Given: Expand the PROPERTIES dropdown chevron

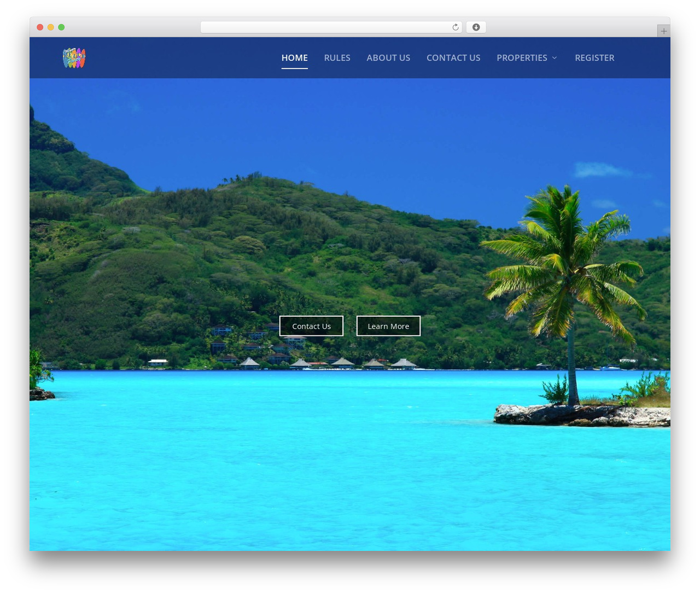Looking at the screenshot, I should coord(555,57).
